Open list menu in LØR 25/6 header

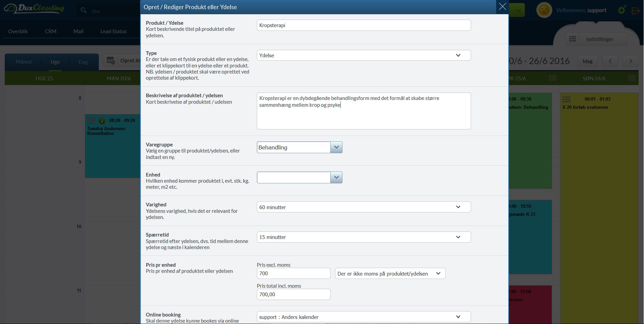pyautogui.click(x=553, y=78)
